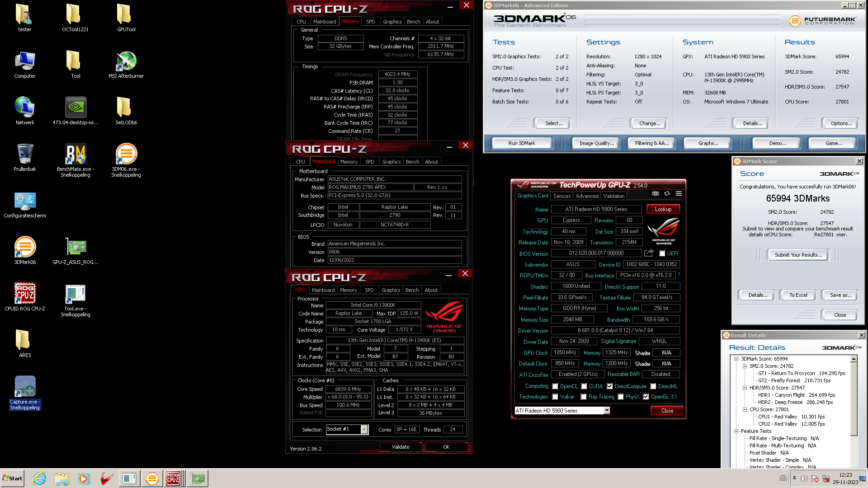Click the volume speaker tray icon
868x488 pixels.
click(x=804, y=479)
